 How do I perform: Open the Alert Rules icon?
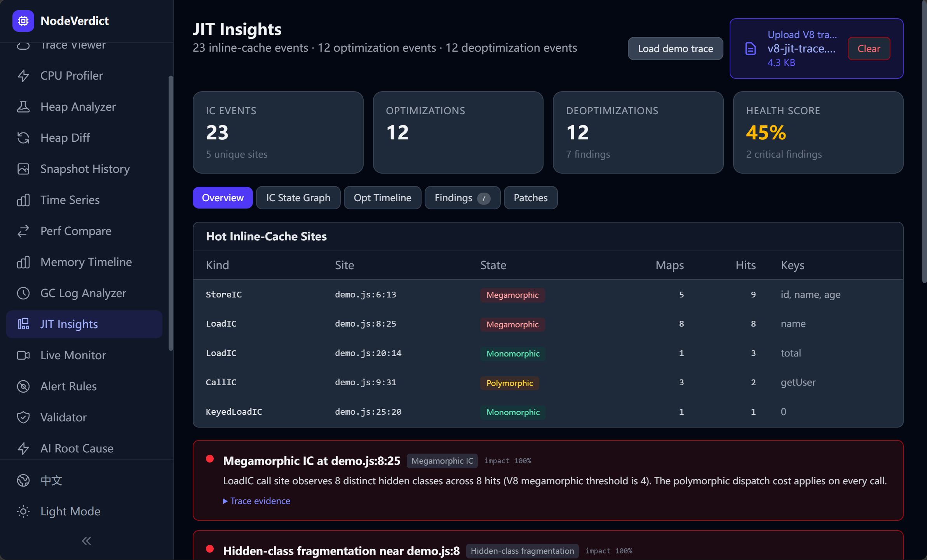coord(23,386)
